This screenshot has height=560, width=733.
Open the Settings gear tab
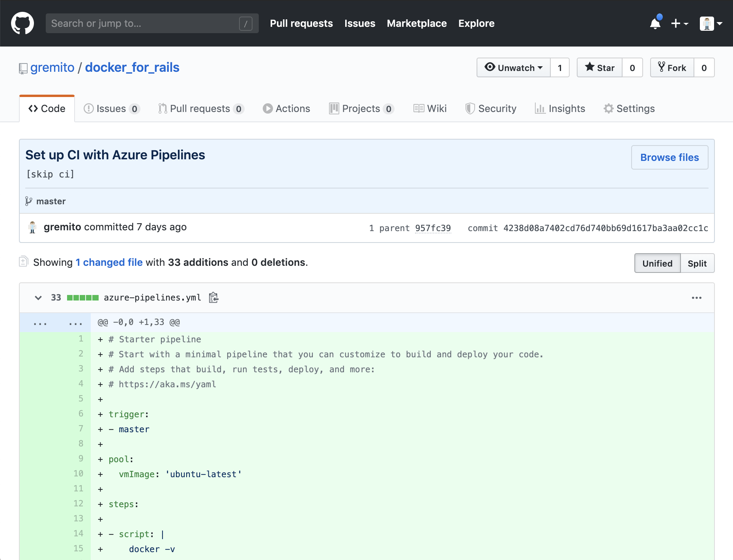pyautogui.click(x=629, y=108)
